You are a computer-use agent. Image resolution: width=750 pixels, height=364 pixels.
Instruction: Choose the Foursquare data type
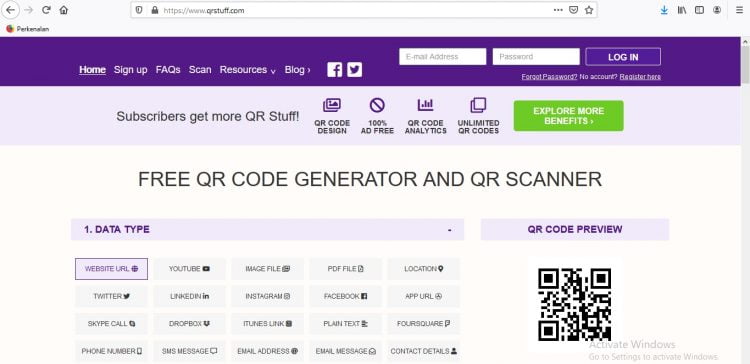(x=424, y=324)
